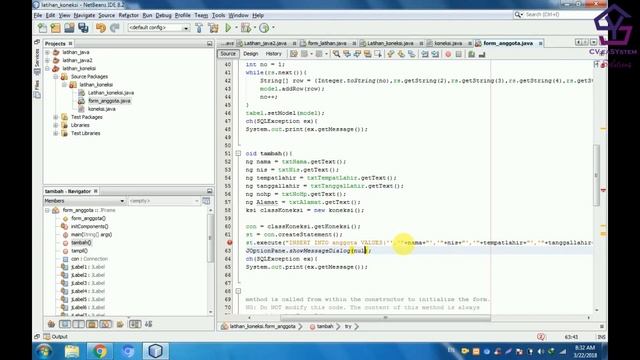Switch to the Design view
The image size is (640, 360).
tap(251, 54)
